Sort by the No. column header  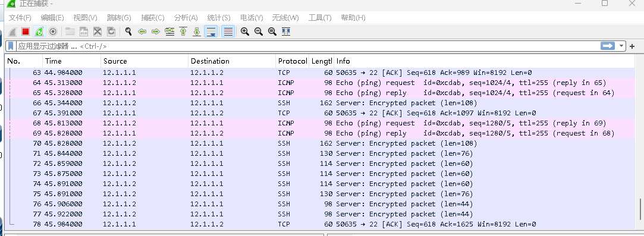click(24, 61)
